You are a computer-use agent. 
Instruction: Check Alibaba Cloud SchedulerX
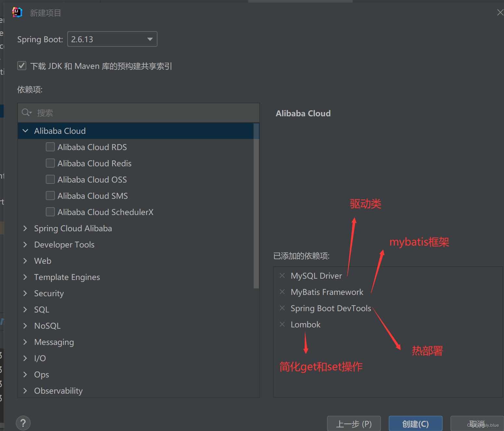pyautogui.click(x=50, y=212)
